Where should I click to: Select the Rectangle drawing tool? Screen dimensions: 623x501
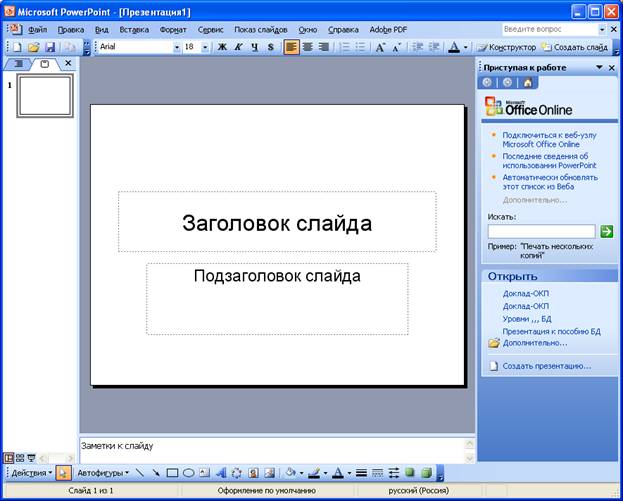click(x=172, y=473)
